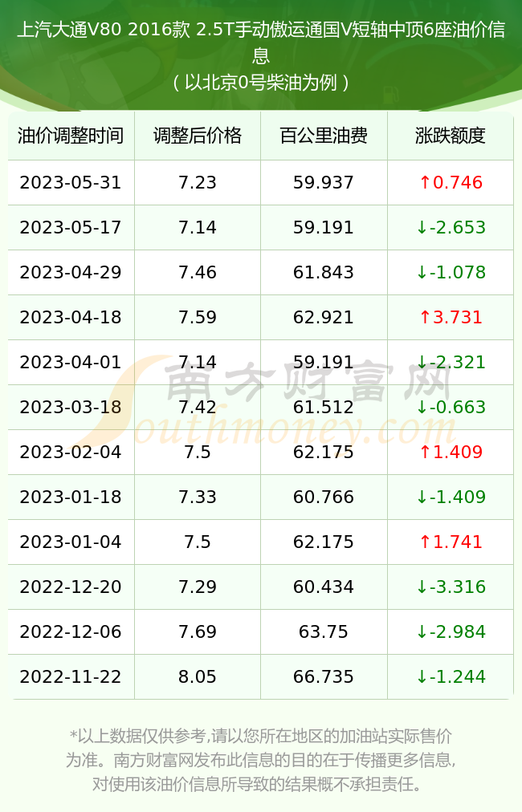522x812 pixels.
Task: Click the 百公里油费 column header
Action: pos(324,136)
